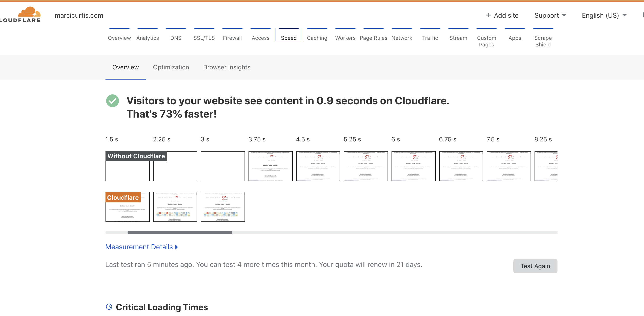Click the Without Cloudflare 3.75 s screenshot thumbnail

(270, 166)
